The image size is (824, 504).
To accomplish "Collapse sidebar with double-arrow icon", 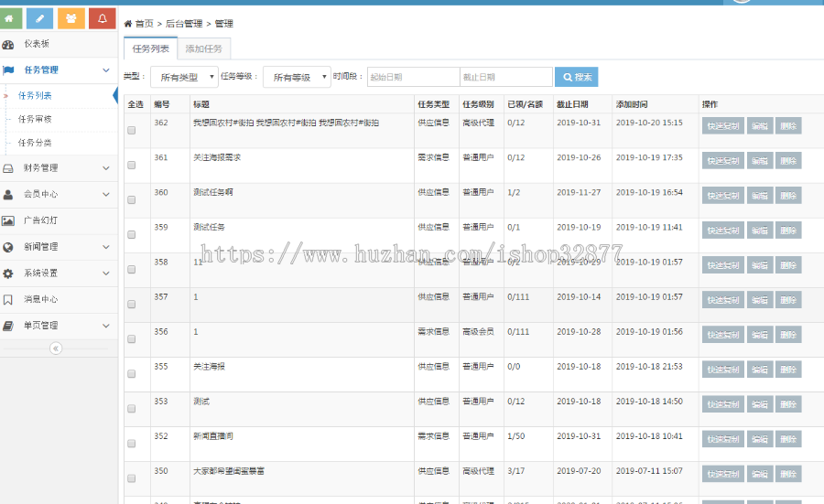I will point(56,349).
